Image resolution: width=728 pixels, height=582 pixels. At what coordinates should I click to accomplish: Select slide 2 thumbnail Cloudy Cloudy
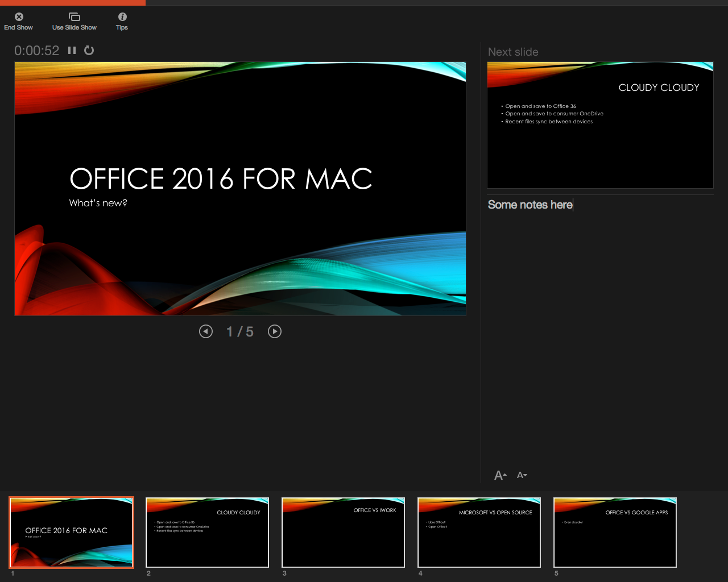pos(207,533)
